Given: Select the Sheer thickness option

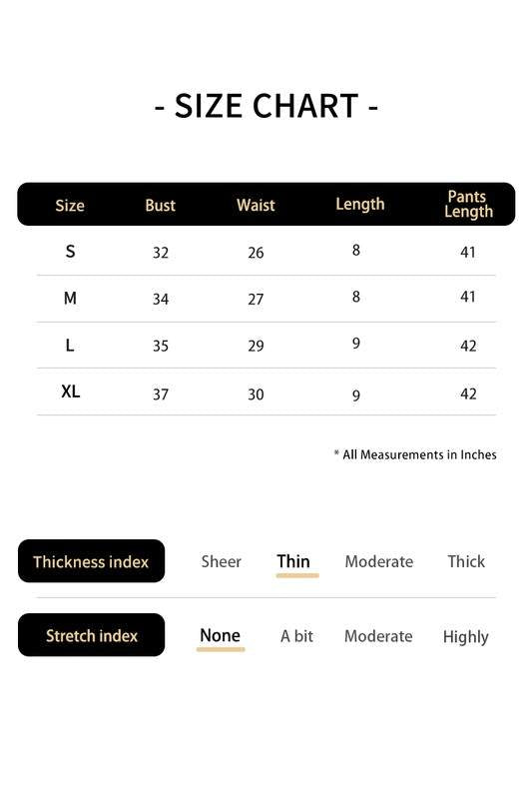Looking at the screenshot, I should click(221, 561).
